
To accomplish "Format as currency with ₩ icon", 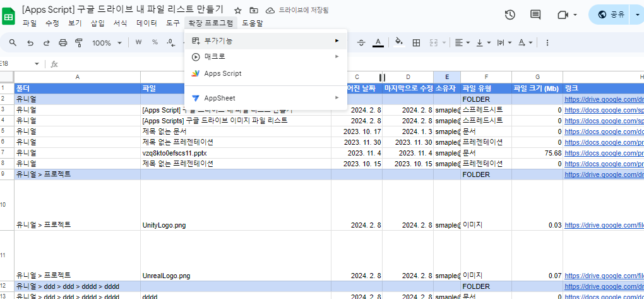I will pyautogui.click(x=138, y=42).
